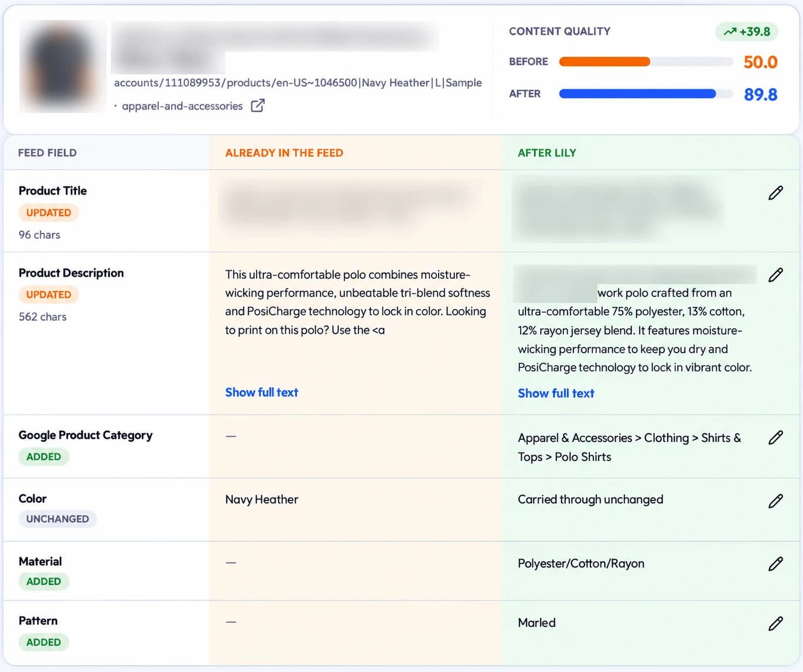This screenshot has width=803, height=672.
Task: Edit the Product Title field
Action: 775,193
